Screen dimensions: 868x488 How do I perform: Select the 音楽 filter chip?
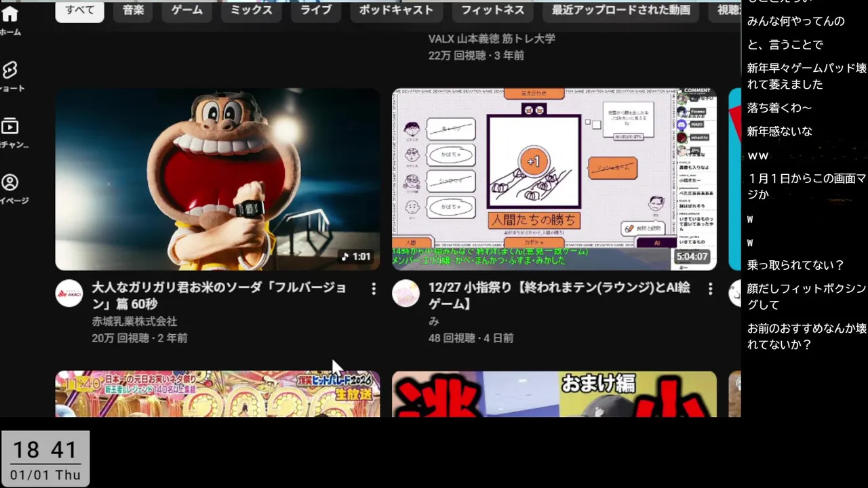click(134, 10)
